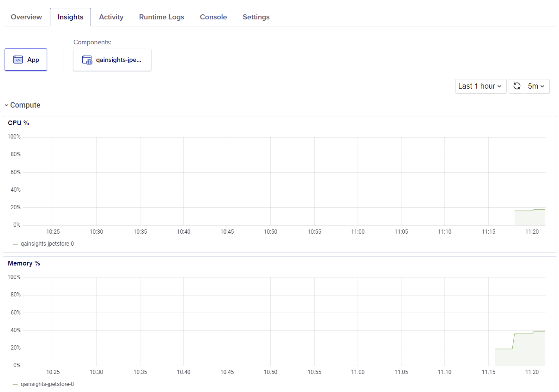Click the refresh arrows between the time dropdowns
Screen dimensions: 559x392
[516, 86]
